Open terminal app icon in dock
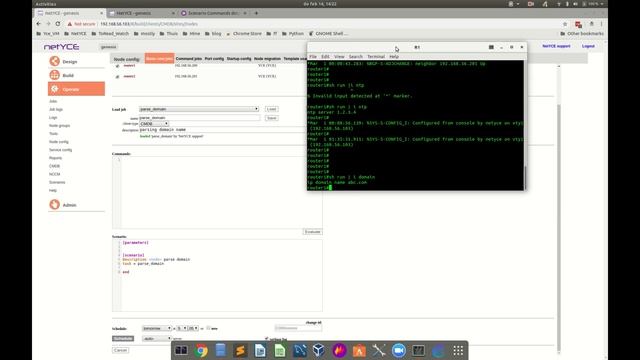This screenshot has height=360, width=640. (418, 351)
